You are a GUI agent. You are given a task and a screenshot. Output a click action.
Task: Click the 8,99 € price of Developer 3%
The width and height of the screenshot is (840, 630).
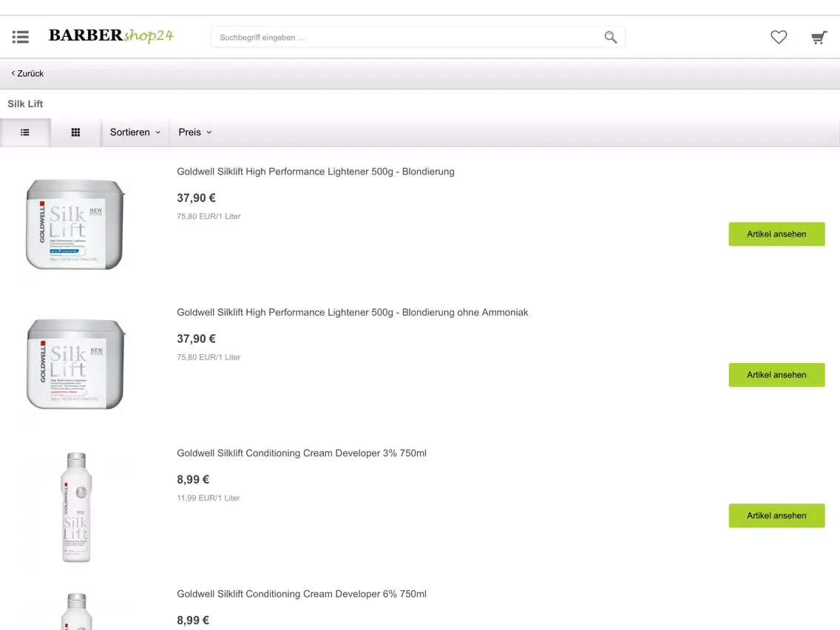[193, 479]
